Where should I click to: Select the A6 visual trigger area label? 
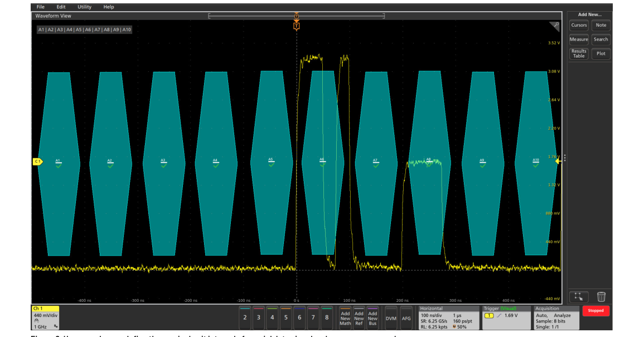pos(322,159)
